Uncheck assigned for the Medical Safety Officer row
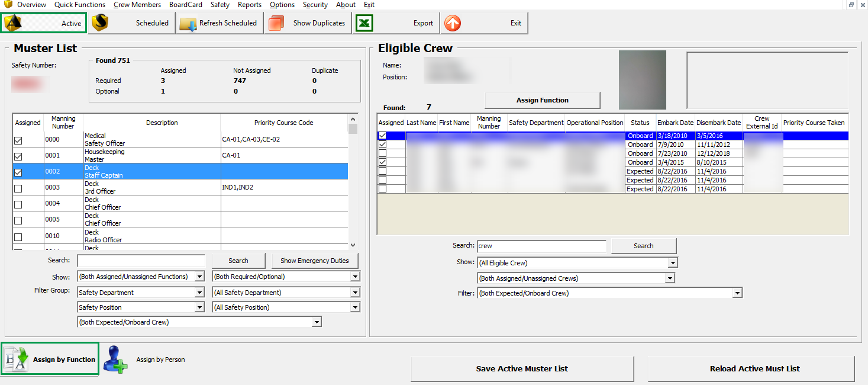 [18, 139]
